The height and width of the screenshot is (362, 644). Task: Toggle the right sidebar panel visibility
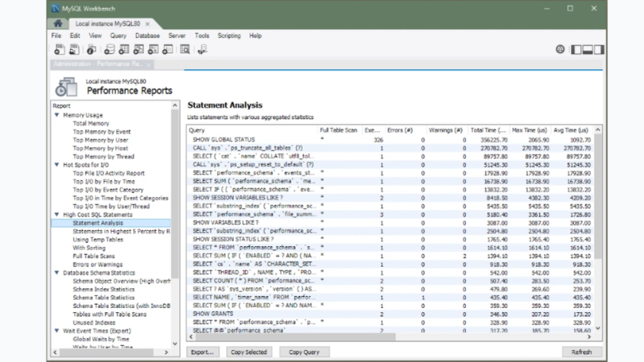600,49
